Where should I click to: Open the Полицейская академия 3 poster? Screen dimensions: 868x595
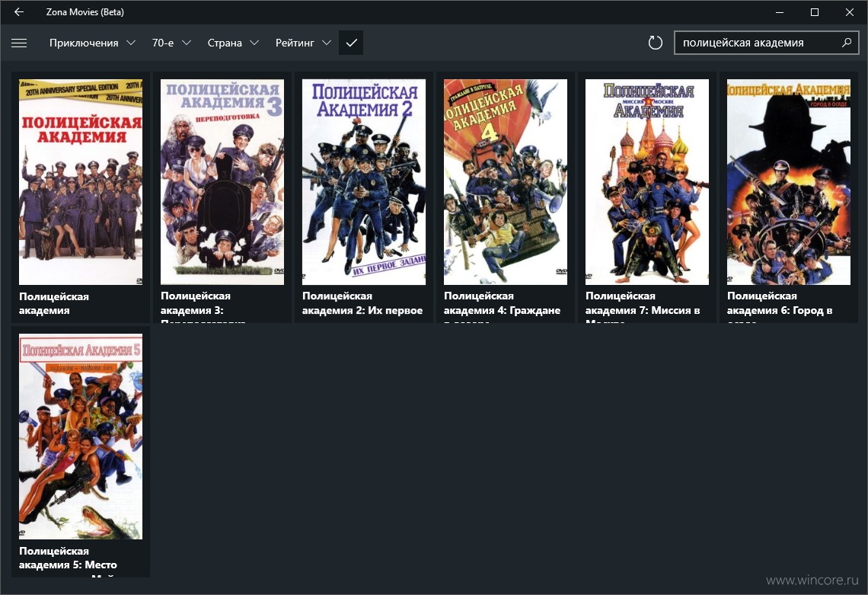tap(222, 182)
